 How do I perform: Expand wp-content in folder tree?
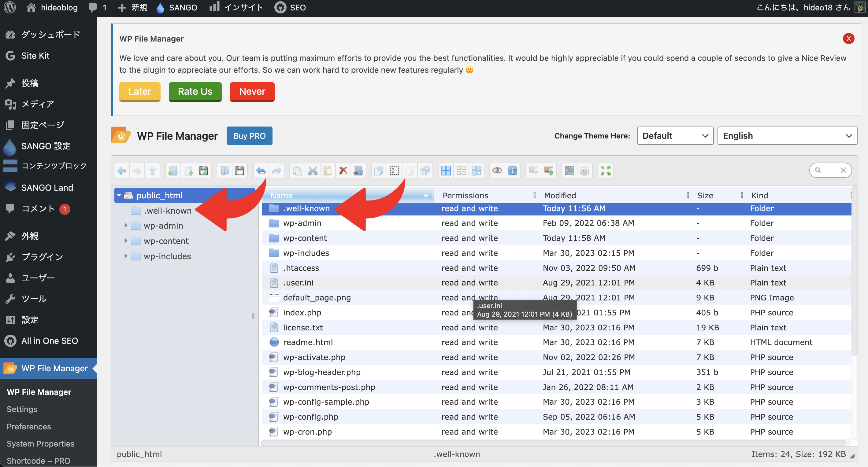pos(126,241)
